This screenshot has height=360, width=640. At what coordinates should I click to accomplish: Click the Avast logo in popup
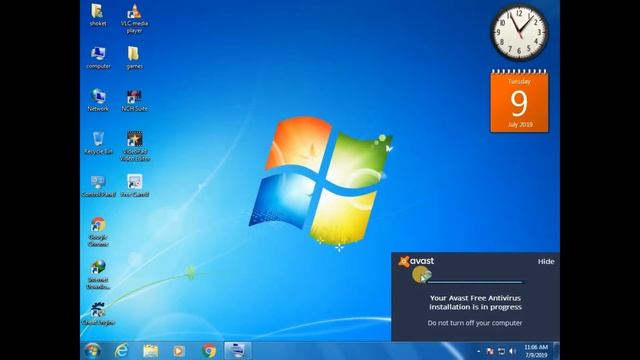click(x=416, y=261)
